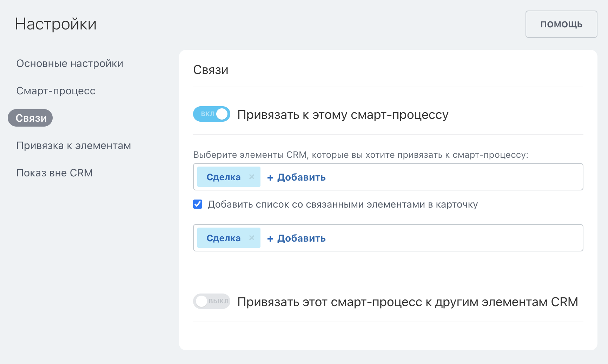Disable the ВКЛ switch for this smart-process
Image resolution: width=608 pixels, height=364 pixels.
[212, 114]
